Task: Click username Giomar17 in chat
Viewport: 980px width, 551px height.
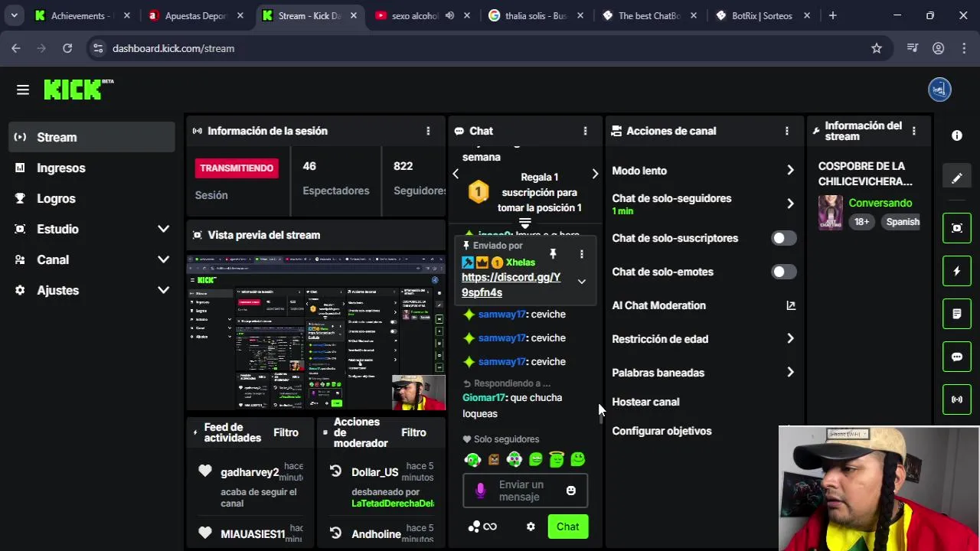Action: 484,397
